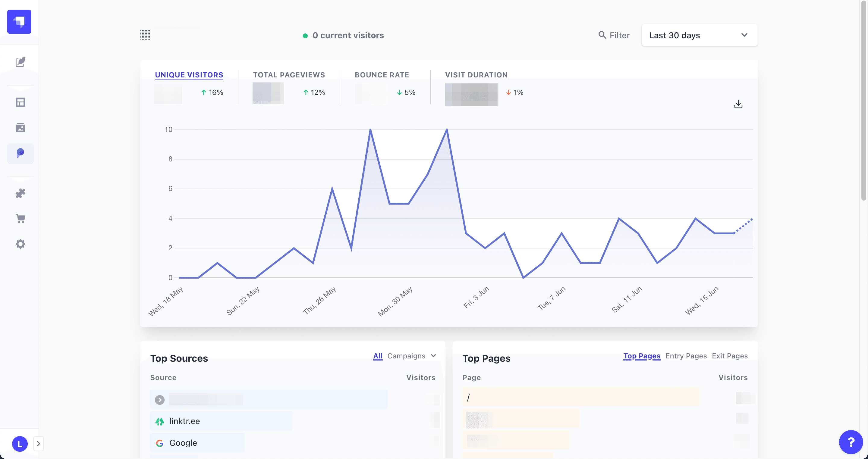Open the settings gear icon in sidebar

(20, 244)
